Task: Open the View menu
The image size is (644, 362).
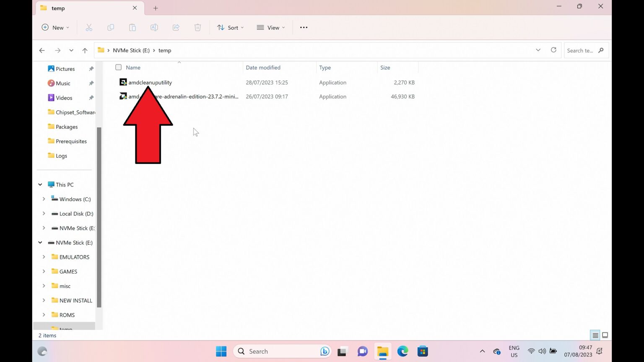Action: pos(270,27)
